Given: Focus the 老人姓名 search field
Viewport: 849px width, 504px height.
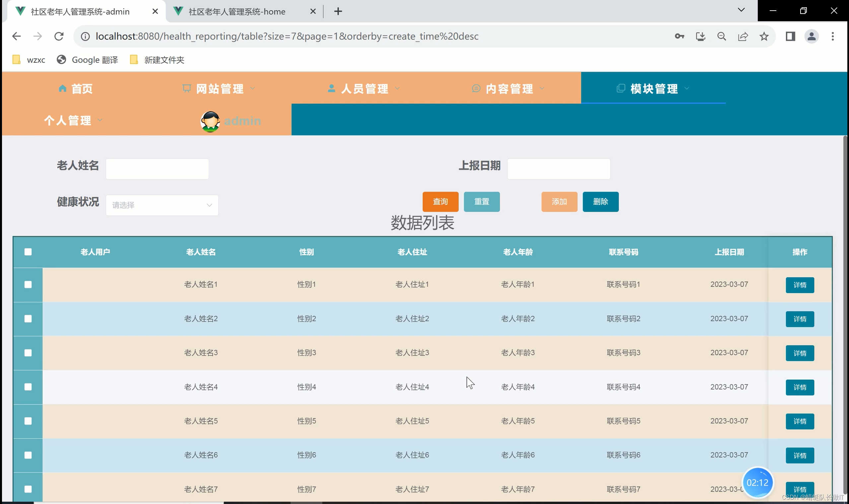Looking at the screenshot, I should click(157, 169).
